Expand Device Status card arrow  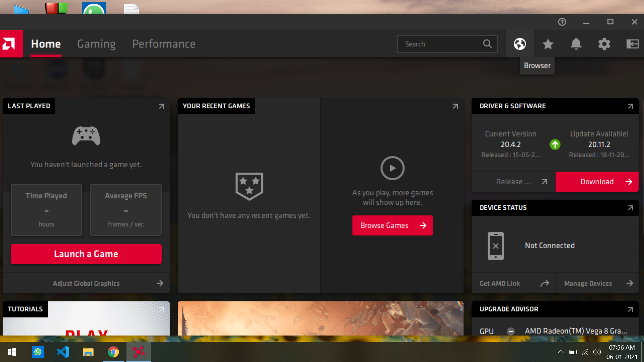630,208
